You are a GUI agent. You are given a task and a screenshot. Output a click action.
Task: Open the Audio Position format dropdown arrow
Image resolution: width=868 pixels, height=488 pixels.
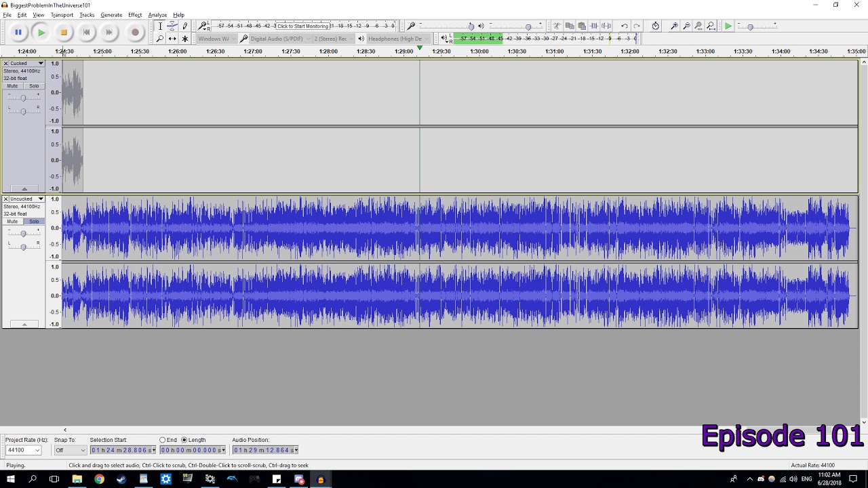[296, 450]
